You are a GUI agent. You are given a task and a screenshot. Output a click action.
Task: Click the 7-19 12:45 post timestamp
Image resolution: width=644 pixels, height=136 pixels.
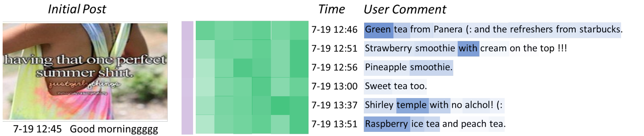(x=37, y=129)
